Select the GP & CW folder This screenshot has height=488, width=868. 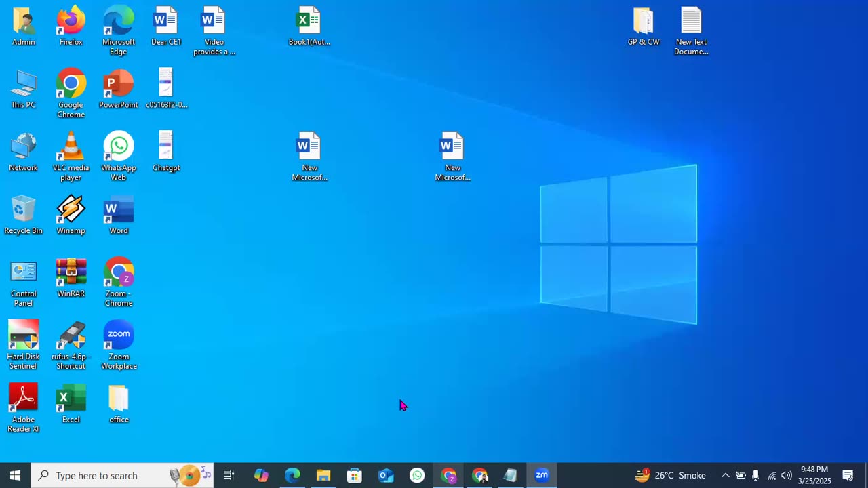click(x=644, y=27)
